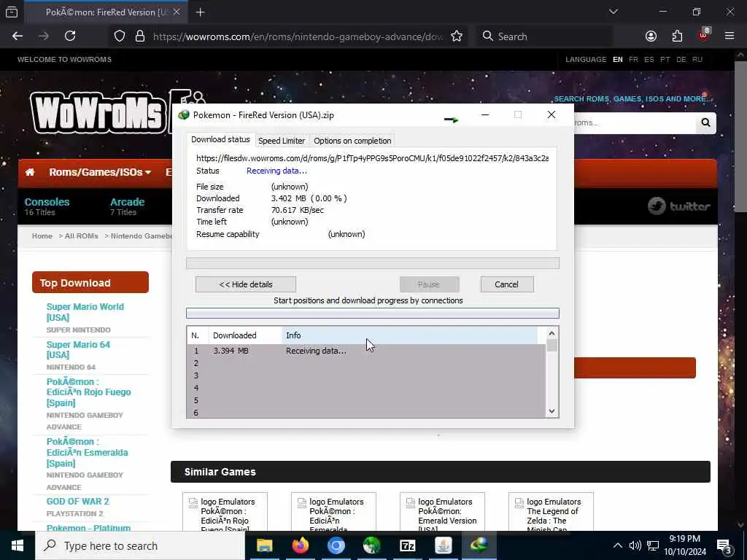Open the Java app in the taskbar
The width and height of the screenshot is (747, 560).
click(444, 545)
